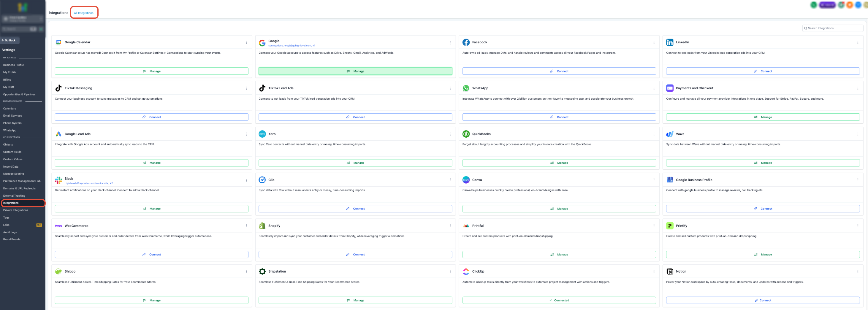This screenshot has width=868, height=310.
Task: Go to Custom Fields settings
Action: 12,152
